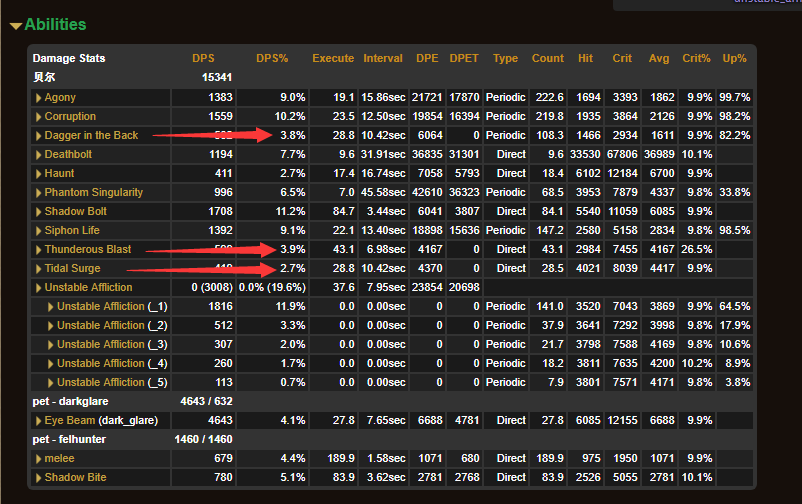
Task: Open the Shadow Bite ability link
Action: [75, 478]
